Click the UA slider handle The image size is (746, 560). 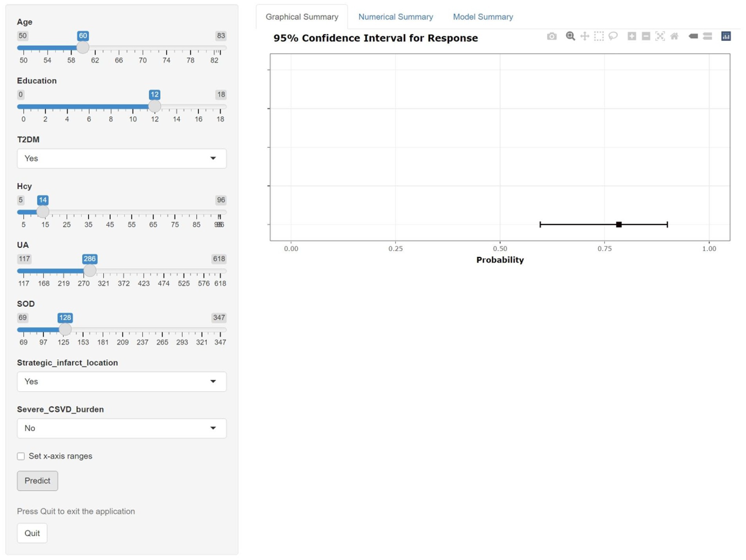(x=90, y=270)
